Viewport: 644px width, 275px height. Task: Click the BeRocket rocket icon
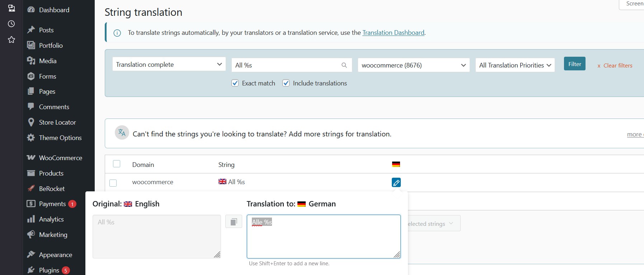31,188
